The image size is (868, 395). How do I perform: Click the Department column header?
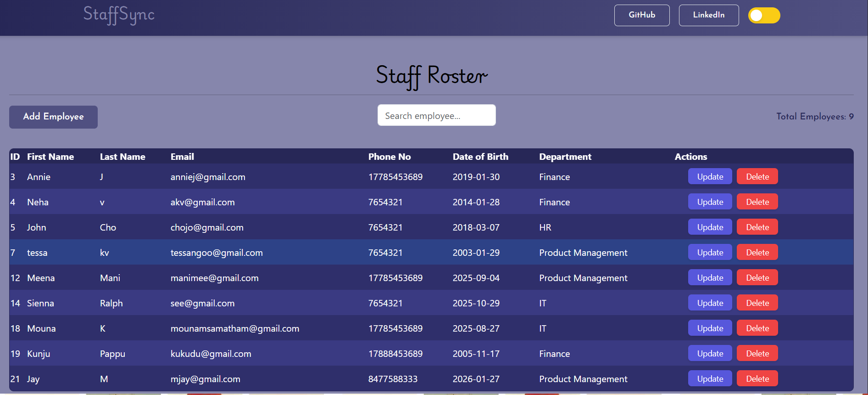coord(565,157)
